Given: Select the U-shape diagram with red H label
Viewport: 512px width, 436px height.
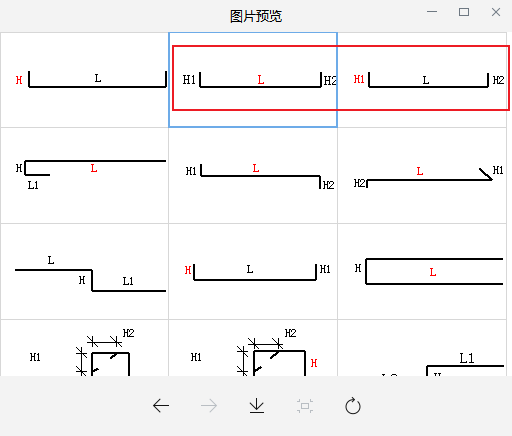Looking at the screenshot, I should pos(85,80).
